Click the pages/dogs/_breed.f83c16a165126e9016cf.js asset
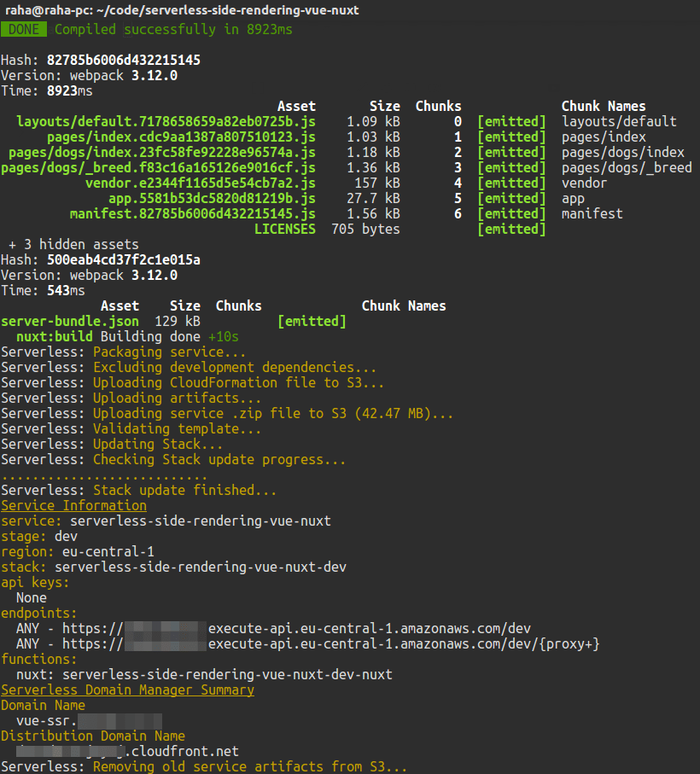 [158, 167]
